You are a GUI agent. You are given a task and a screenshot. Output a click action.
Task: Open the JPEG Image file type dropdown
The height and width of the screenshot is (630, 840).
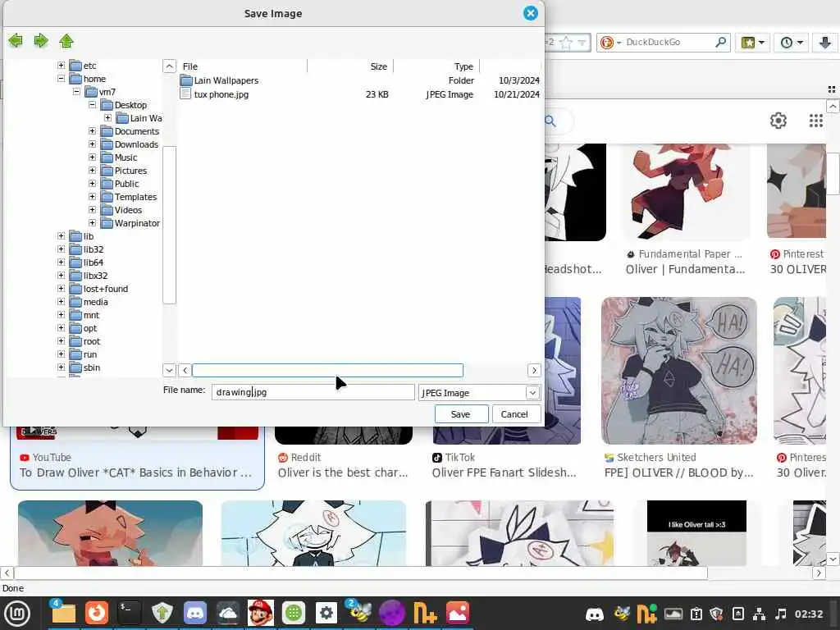tap(532, 393)
